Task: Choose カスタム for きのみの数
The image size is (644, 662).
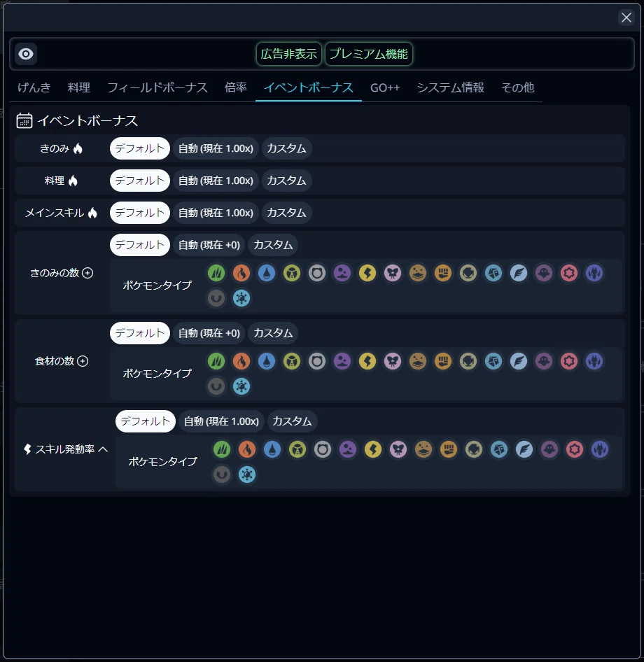Action: click(273, 245)
